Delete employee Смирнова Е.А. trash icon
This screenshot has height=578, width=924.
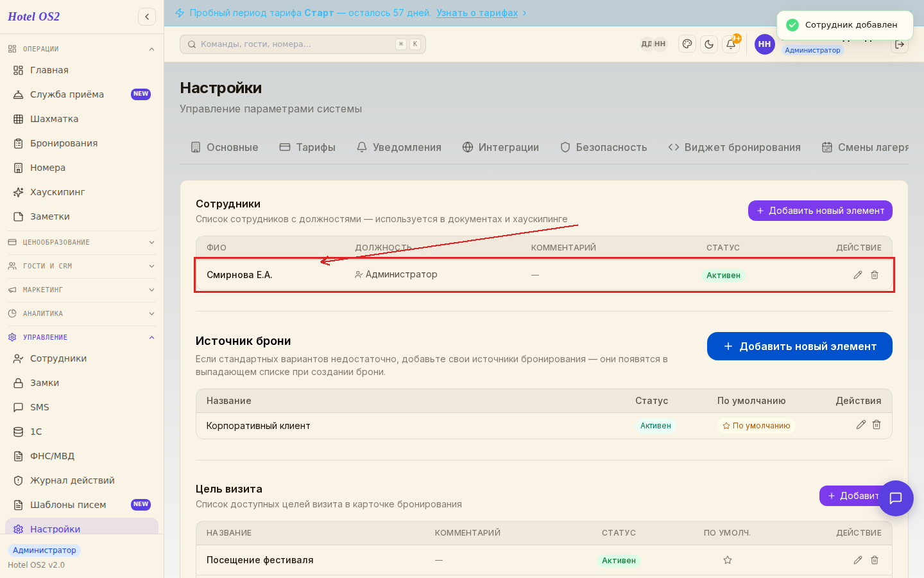point(875,275)
